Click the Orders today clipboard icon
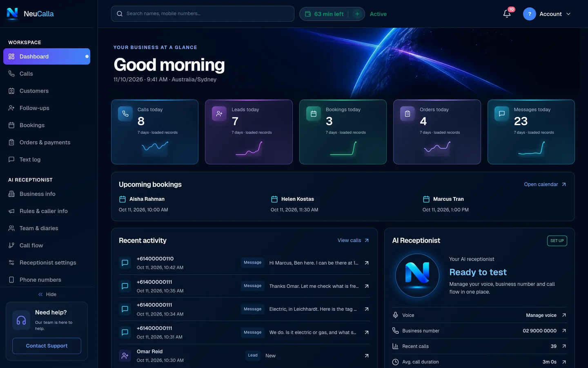This screenshot has width=588, height=368. click(408, 114)
